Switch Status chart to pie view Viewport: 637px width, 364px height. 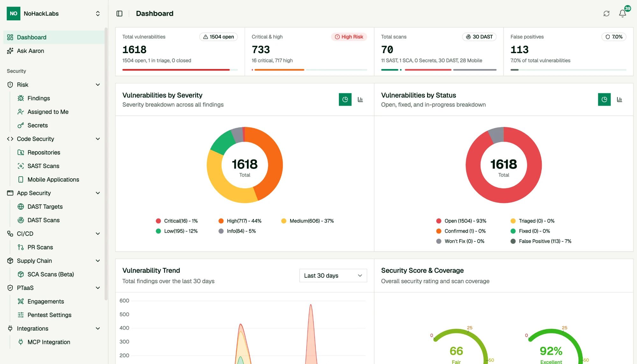point(604,99)
